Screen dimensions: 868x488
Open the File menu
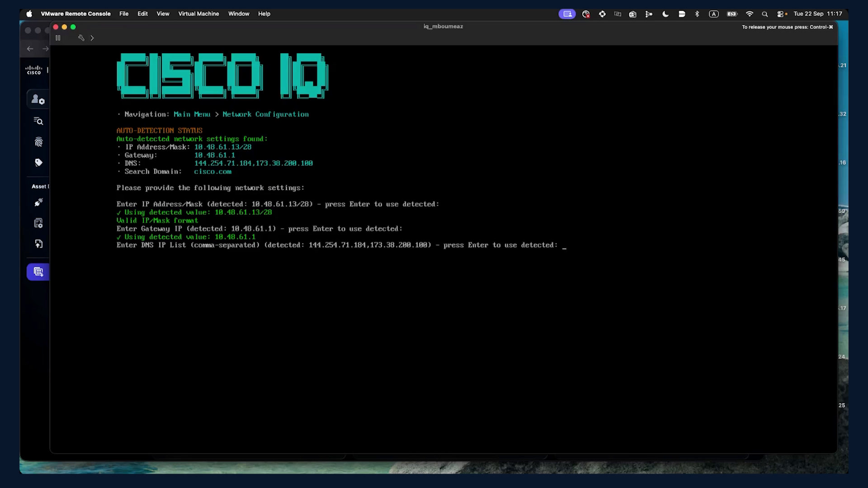coord(124,14)
